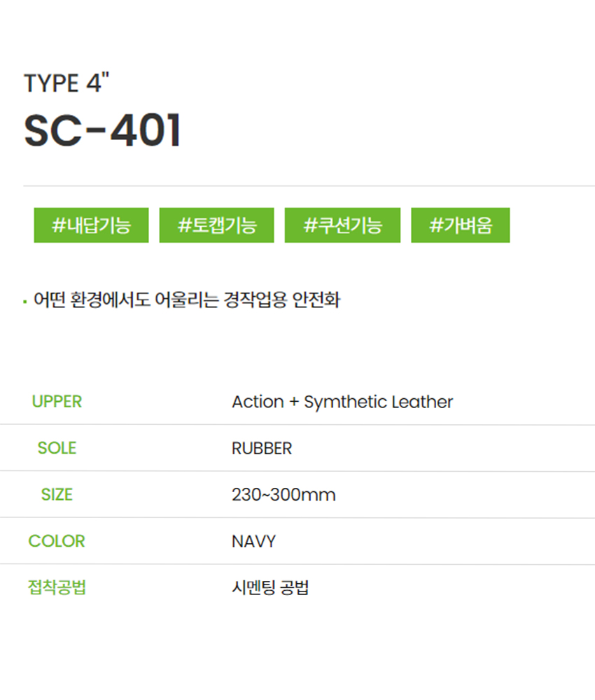Image resolution: width=595 pixels, height=700 pixels.
Task: Click the SC-401 product title
Action: coord(103,130)
